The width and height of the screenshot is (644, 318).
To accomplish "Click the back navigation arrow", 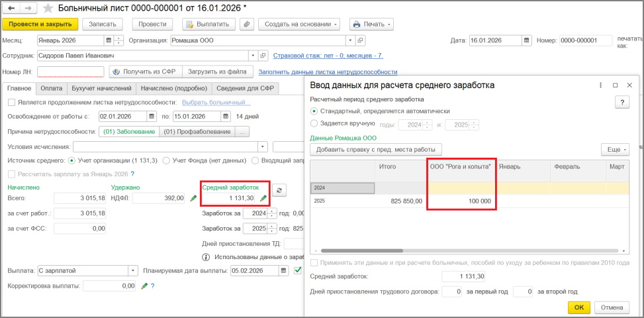I will coord(11,8).
